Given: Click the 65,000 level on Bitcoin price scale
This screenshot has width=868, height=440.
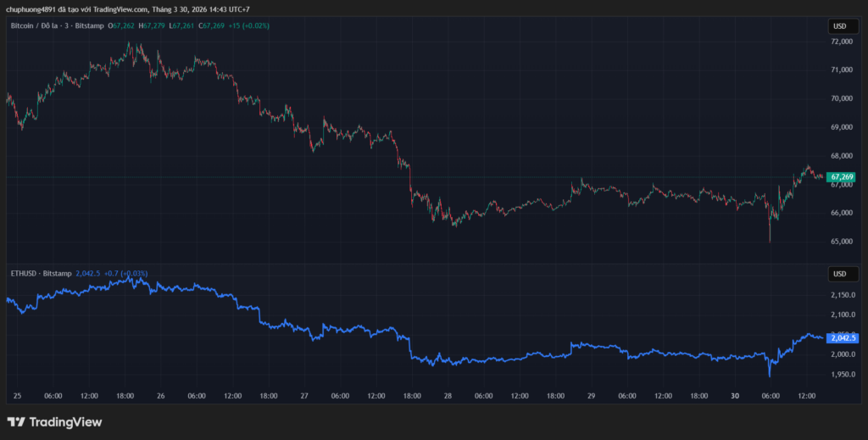Looking at the screenshot, I should (841, 242).
